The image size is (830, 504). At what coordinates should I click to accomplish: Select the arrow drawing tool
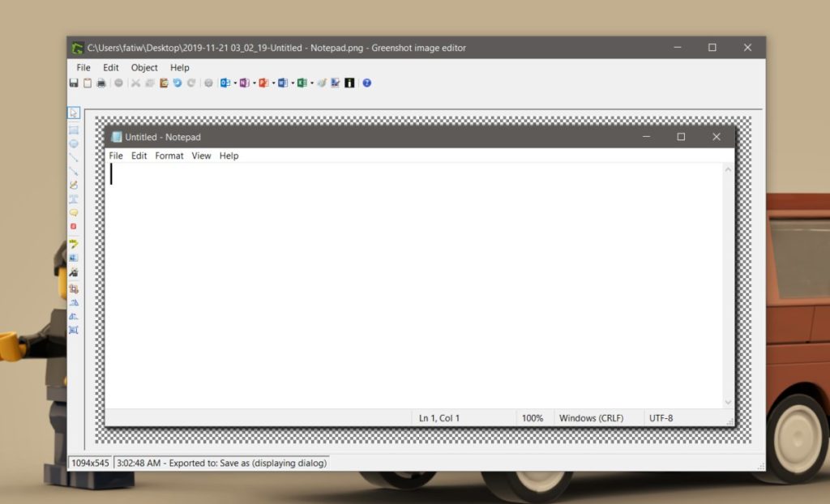click(x=74, y=171)
